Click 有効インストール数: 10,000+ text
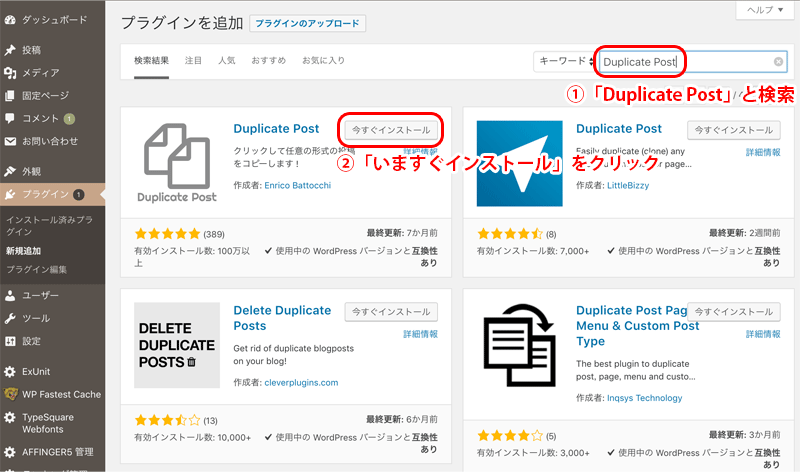Image resolution: width=800 pixels, height=472 pixels. tap(192, 437)
